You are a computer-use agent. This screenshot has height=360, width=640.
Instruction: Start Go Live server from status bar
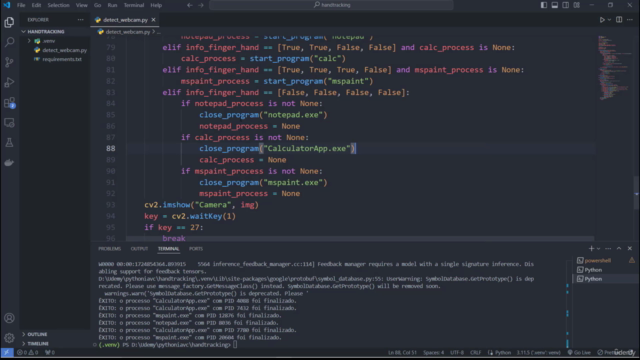[x=579, y=352]
